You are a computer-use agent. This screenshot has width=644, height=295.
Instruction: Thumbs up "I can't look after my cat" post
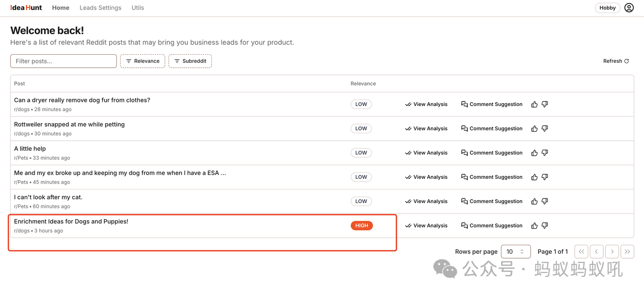[x=534, y=202]
